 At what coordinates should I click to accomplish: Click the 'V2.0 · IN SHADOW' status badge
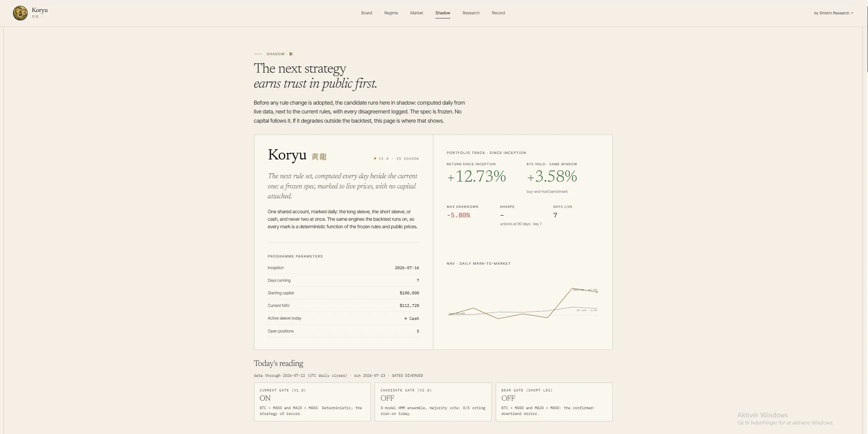pos(396,159)
